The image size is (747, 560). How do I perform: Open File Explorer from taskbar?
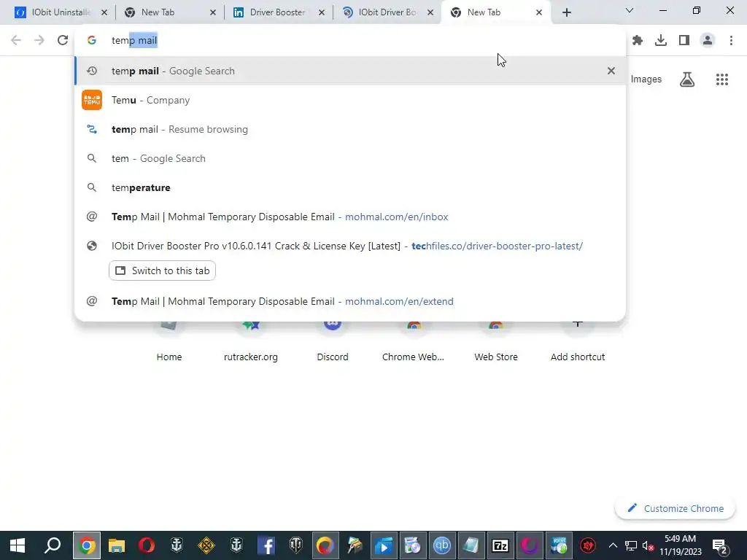(x=116, y=545)
